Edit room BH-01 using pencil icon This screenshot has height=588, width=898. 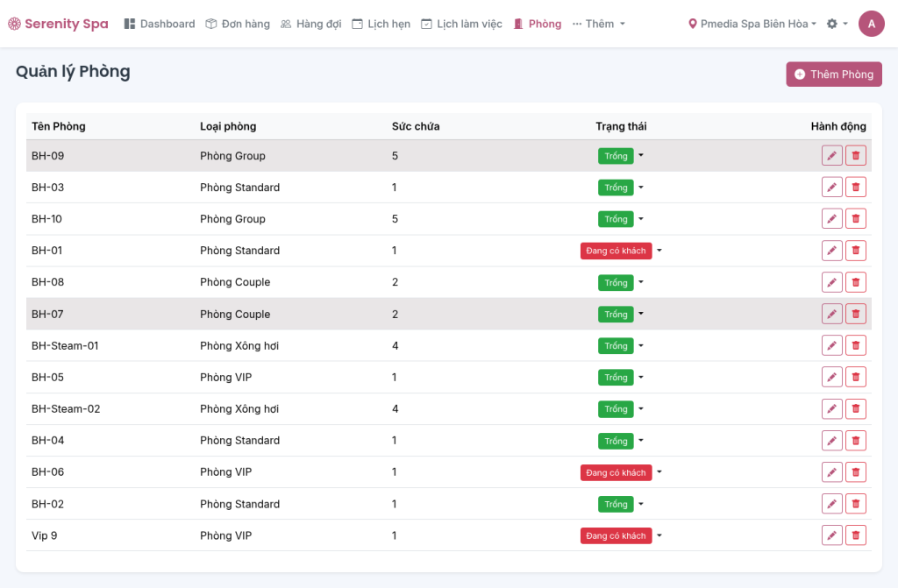[831, 251]
